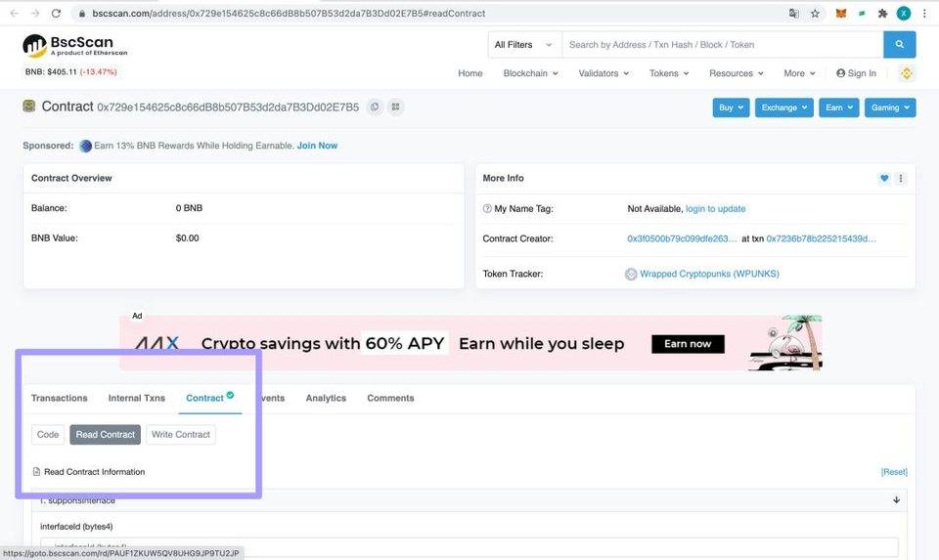Switch to the Transactions tab

[x=59, y=398]
